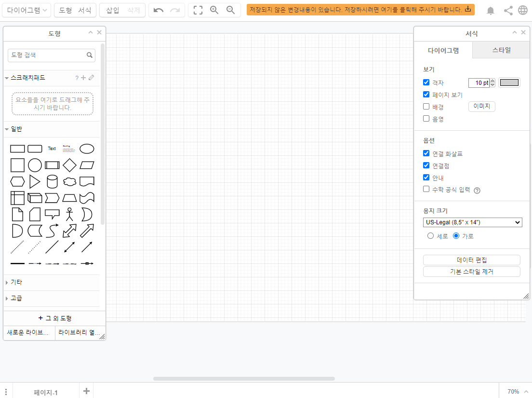The image size is (532, 398).
Task: Open the 서식 toolbar menu
Action: [x=84, y=10]
